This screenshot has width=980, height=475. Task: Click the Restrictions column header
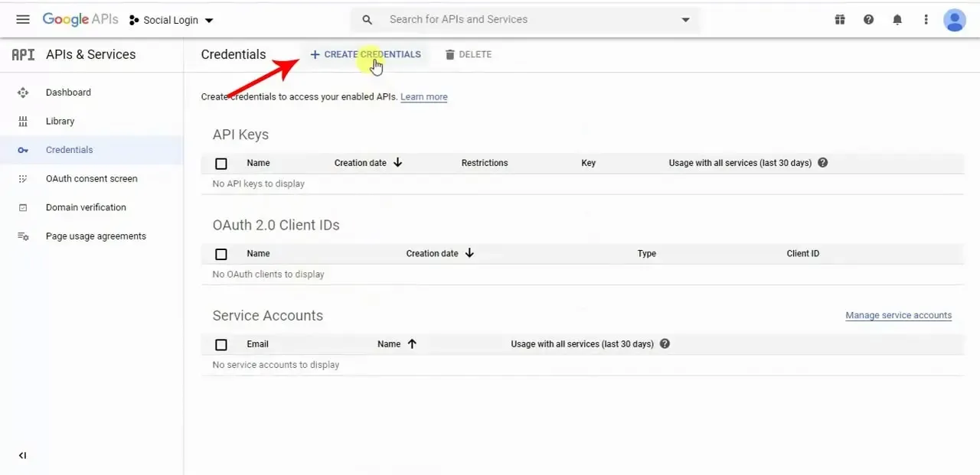485,163
